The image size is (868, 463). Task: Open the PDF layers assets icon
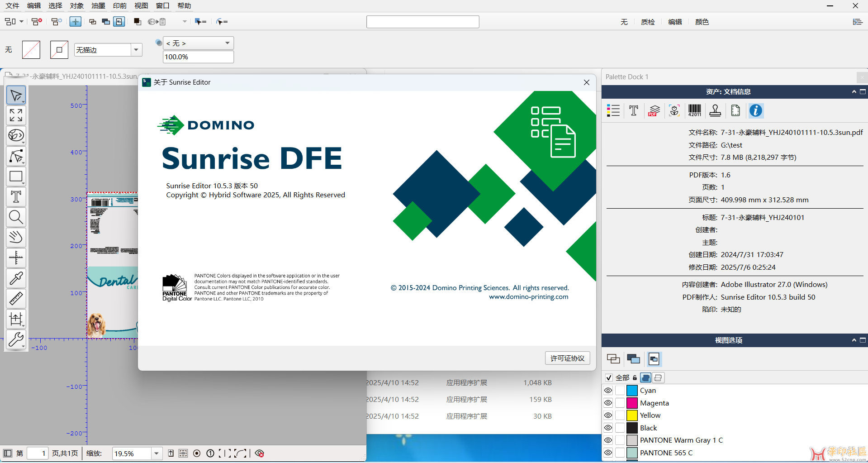pos(654,110)
